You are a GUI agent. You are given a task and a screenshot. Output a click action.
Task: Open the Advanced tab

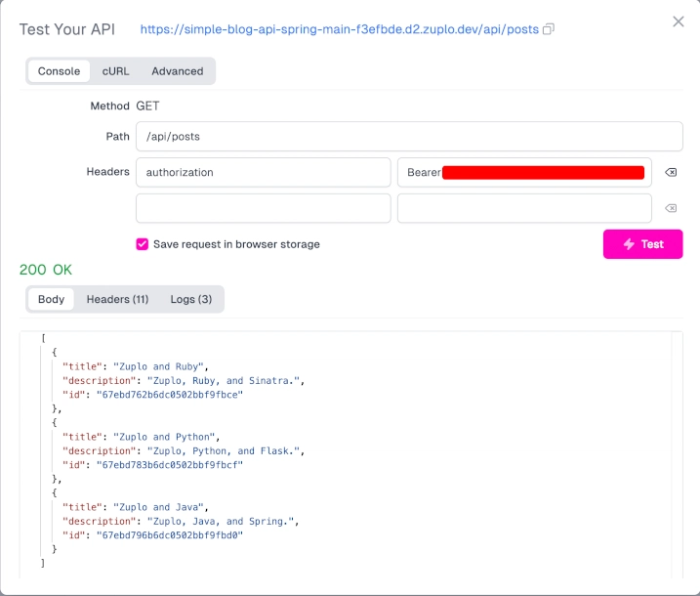(178, 71)
